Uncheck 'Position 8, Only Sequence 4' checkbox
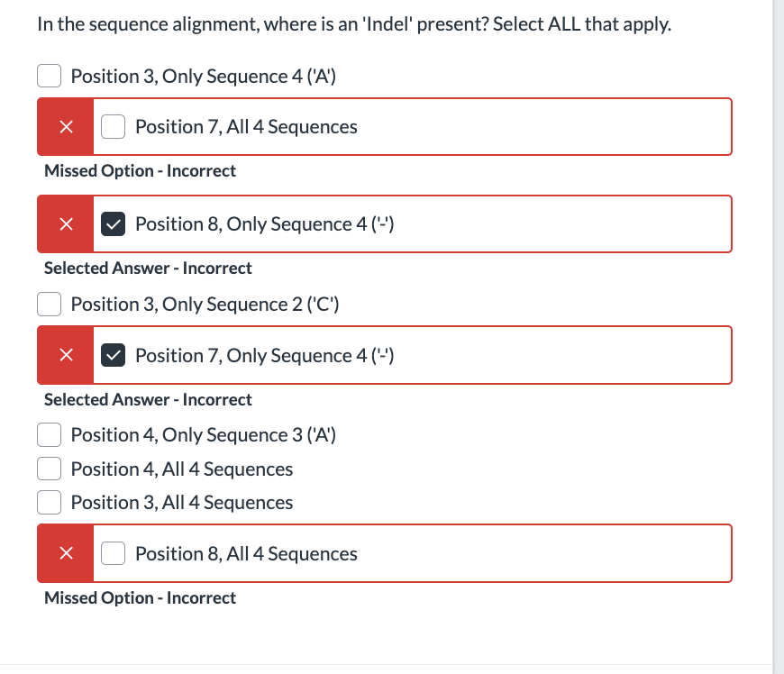Image resolution: width=784 pixels, height=674 pixels. (x=113, y=223)
